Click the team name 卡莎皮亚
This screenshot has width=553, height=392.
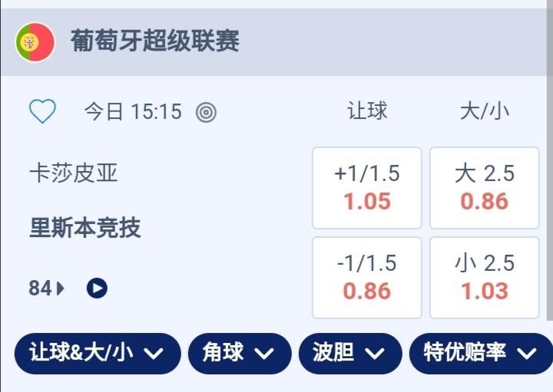(74, 173)
